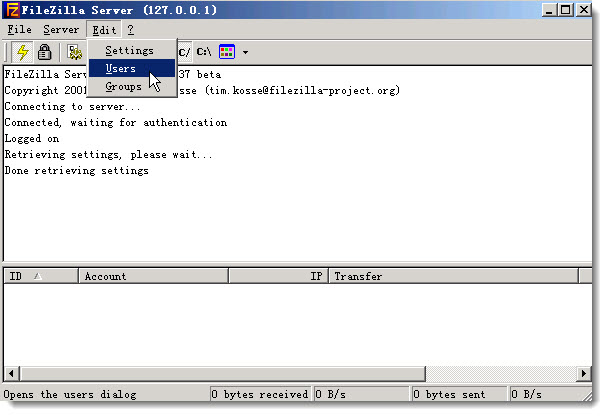Open the Server menu

click(61, 29)
